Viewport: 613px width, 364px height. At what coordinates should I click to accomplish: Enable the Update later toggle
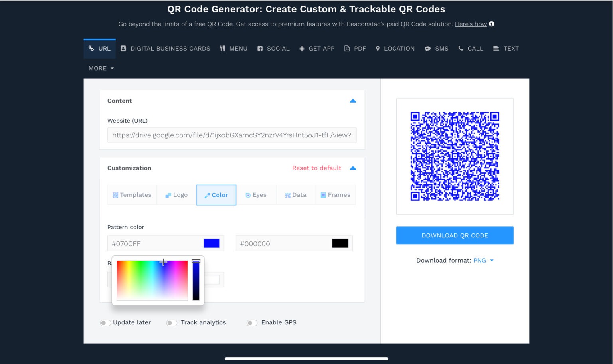coord(105,322)
